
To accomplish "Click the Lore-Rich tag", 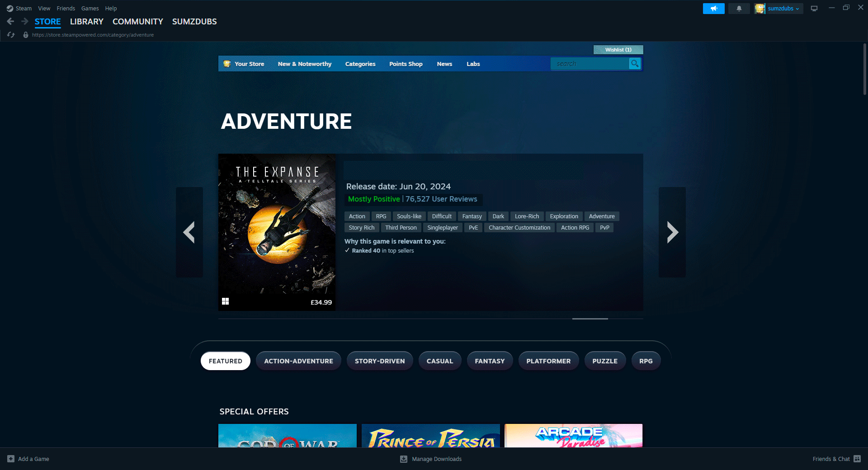I will click(527, 216).
